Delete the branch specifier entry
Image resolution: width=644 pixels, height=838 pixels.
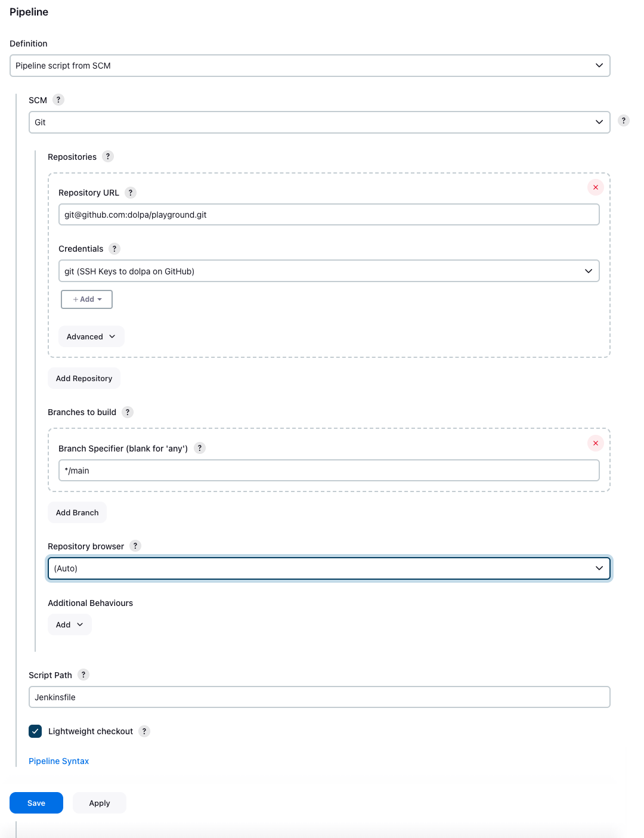pyautogui.click(x=596, y=443)
